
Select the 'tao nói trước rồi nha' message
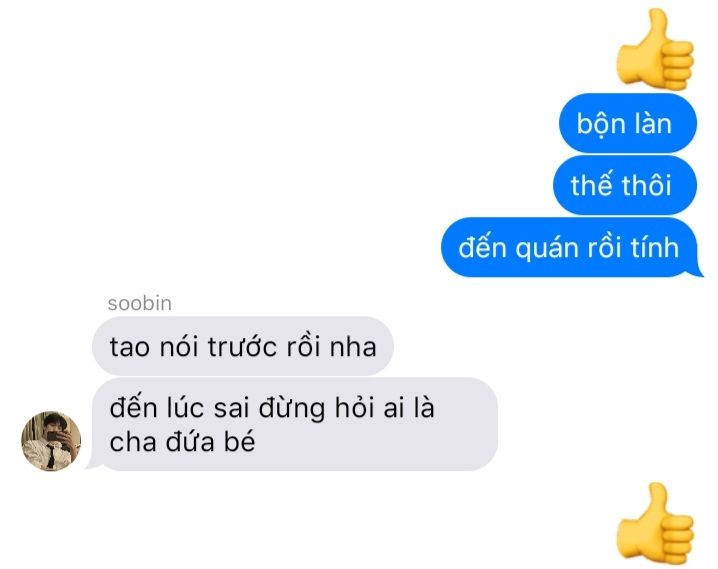[243, 346]
